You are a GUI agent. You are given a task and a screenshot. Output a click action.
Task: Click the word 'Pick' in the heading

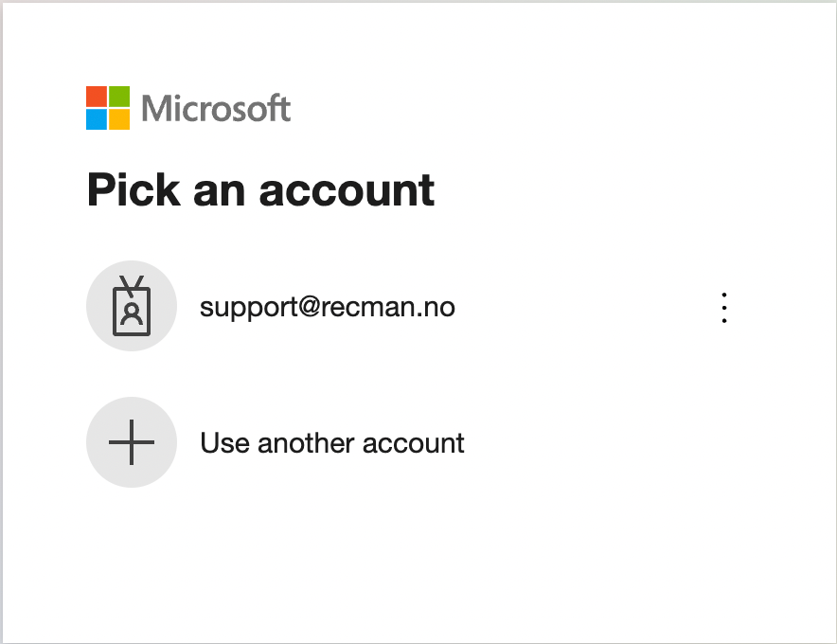tap(133, 189)
